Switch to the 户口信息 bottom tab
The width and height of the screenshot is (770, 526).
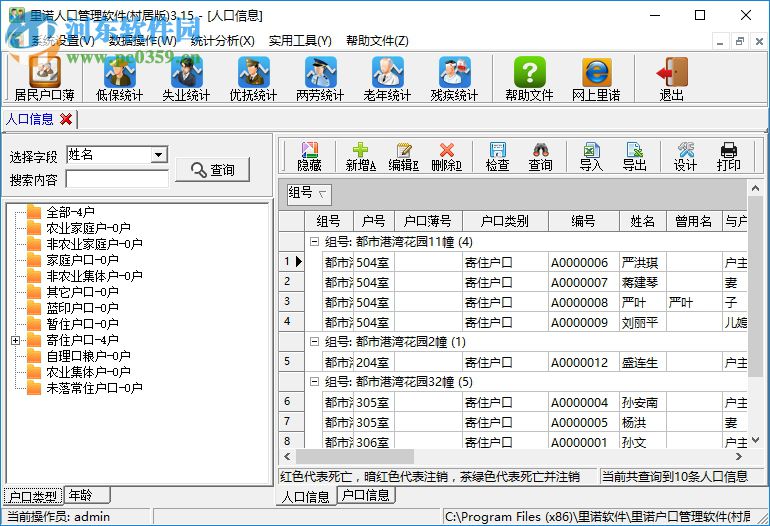[x=366, y=495]
